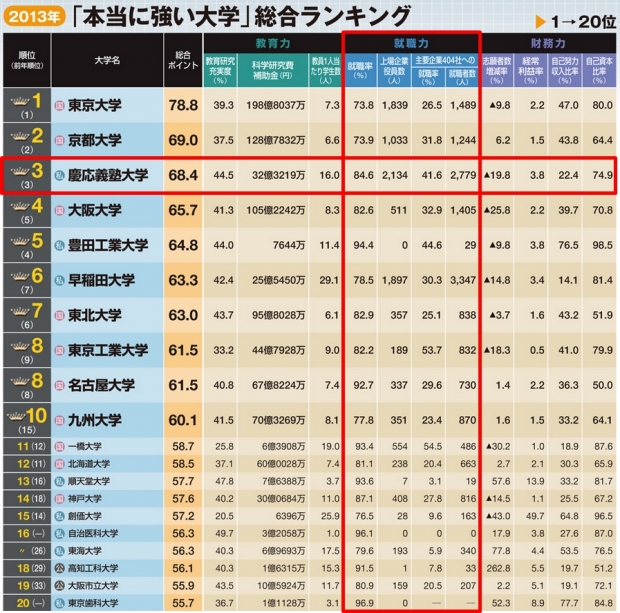Viewport: 620px width, 613px height.
Task: Click the 上場企業役員数 column header
Action: point(394,70)
